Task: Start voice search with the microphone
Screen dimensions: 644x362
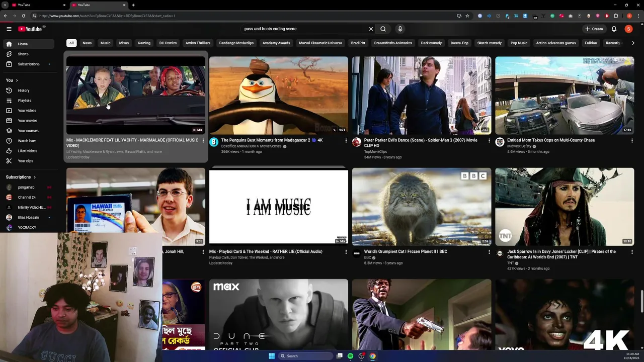Action: 400,29
